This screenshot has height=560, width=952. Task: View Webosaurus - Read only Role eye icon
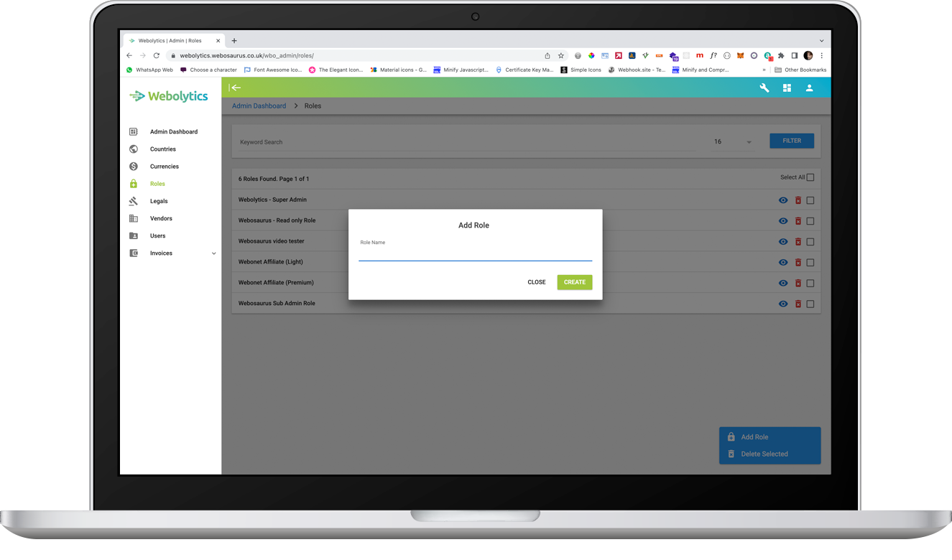coord(783,221)
